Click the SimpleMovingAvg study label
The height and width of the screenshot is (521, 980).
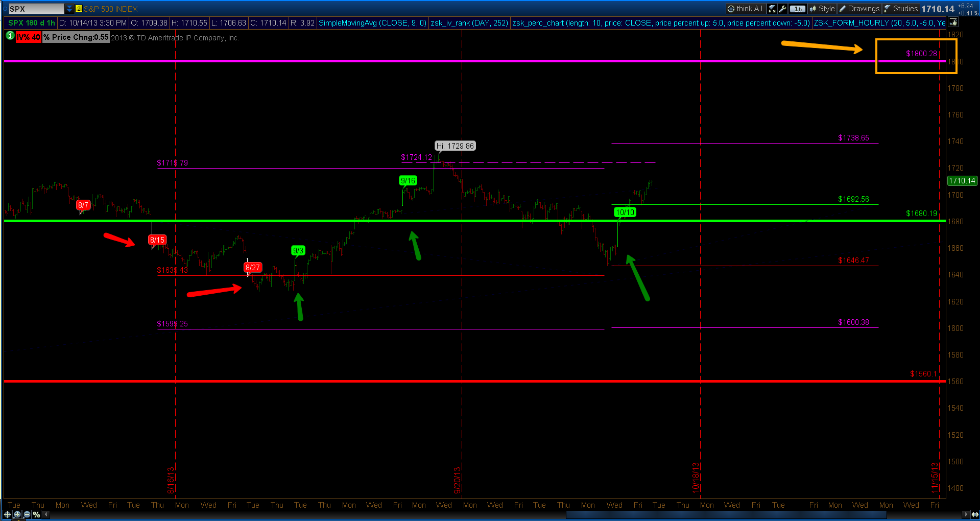tap(372, 22)
